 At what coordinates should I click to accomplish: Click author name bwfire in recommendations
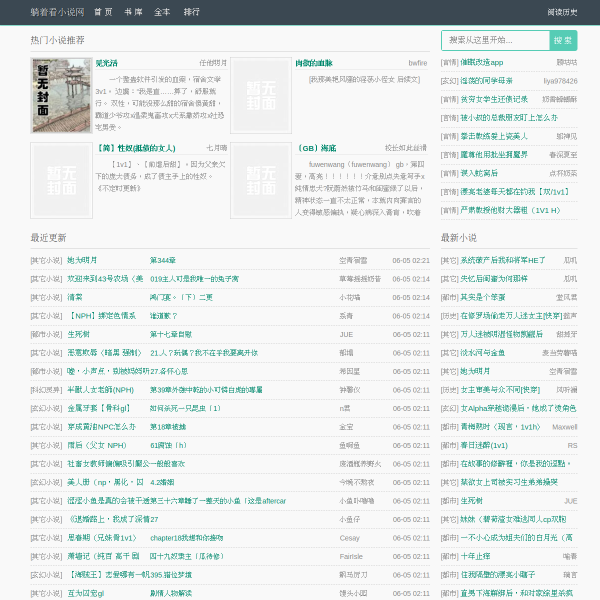(x=417, y=63)
